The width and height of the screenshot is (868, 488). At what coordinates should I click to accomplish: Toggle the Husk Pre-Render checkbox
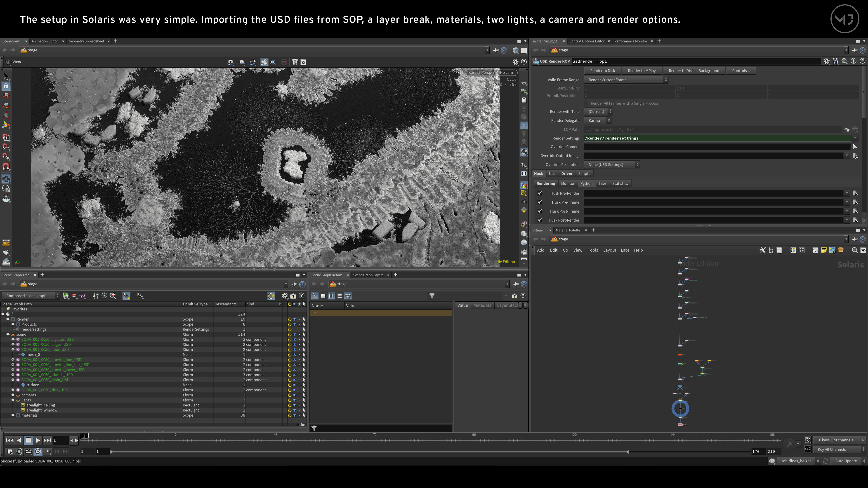point(540,193)
